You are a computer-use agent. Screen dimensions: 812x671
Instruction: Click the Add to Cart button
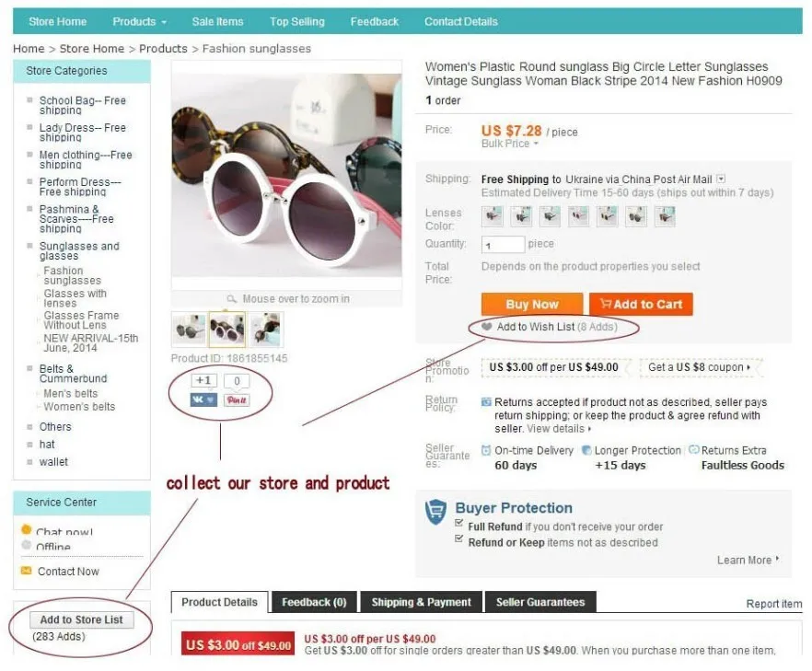coord(641,304)
